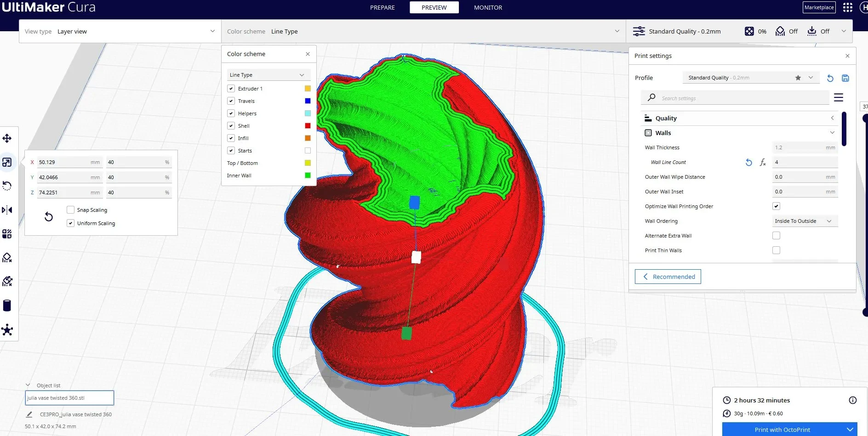The height and width of the screenshot is (436, 868).
Task: Click the pencil icon to rename print job
Action: click(x=29, y=414)
